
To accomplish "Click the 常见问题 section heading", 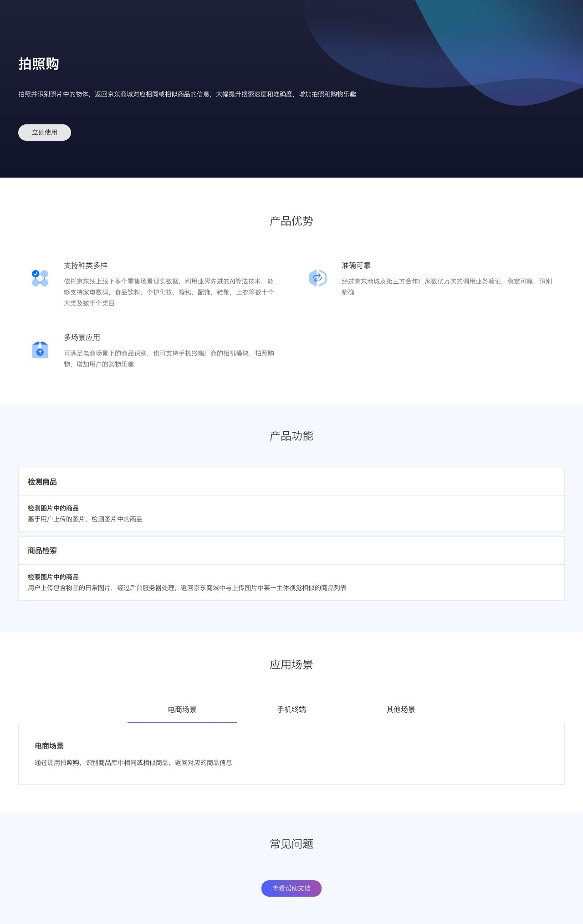I will pos(291,844).
